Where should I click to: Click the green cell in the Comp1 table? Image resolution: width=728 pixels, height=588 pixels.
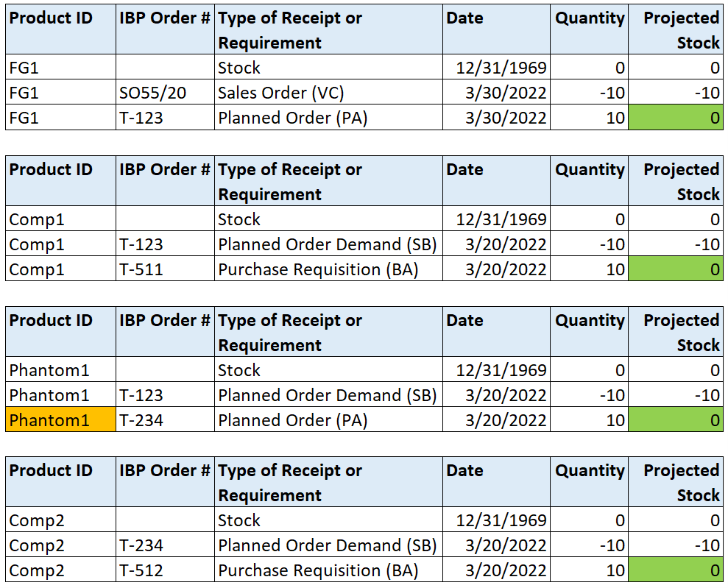(676, 269)
